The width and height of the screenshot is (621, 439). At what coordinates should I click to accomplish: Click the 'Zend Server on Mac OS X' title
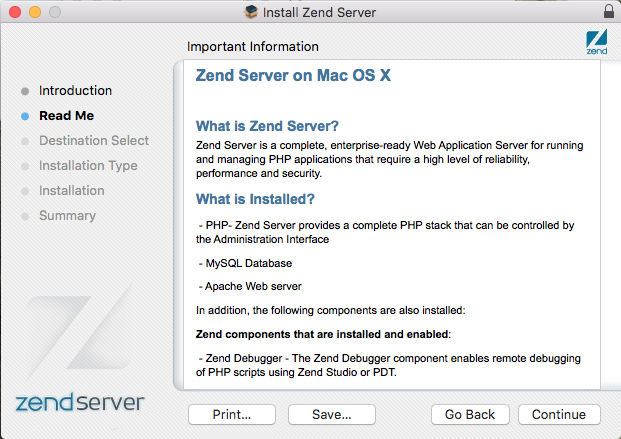293,75
